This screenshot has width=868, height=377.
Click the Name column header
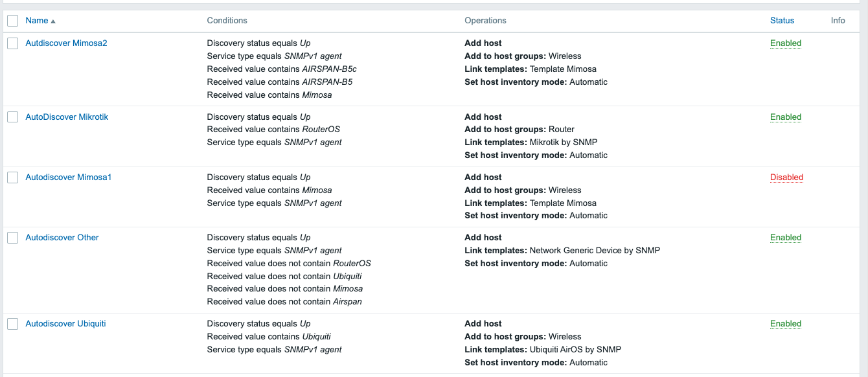[37, 21]
